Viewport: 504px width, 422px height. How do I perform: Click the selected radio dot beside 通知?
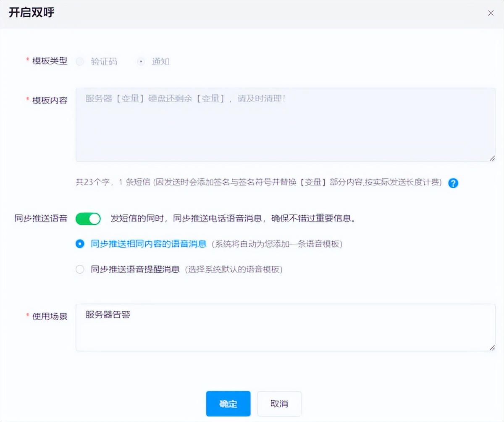(141, 61)
